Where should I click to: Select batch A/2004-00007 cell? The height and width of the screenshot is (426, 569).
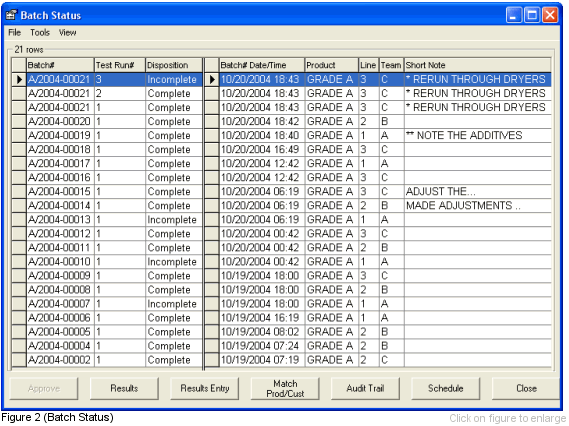coord(60,304)
